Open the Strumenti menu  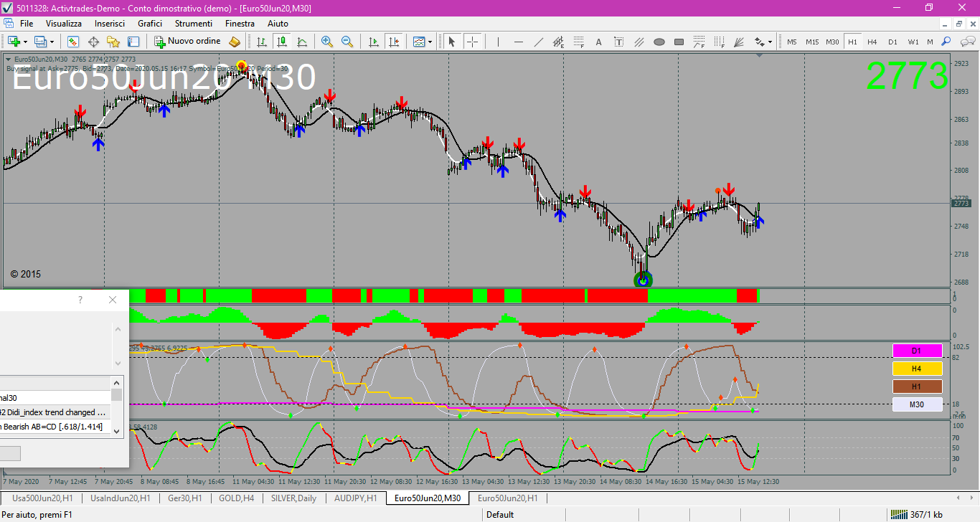(194, 24)
